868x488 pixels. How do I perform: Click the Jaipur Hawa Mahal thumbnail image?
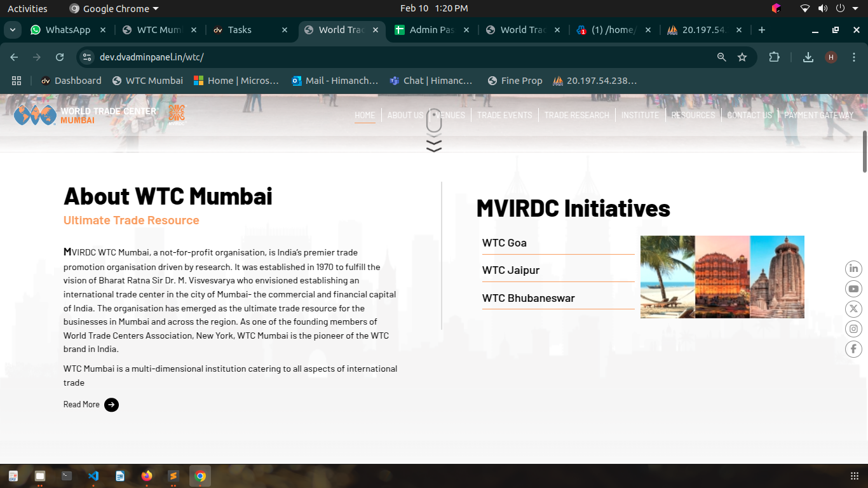click(x=722, y=277)
